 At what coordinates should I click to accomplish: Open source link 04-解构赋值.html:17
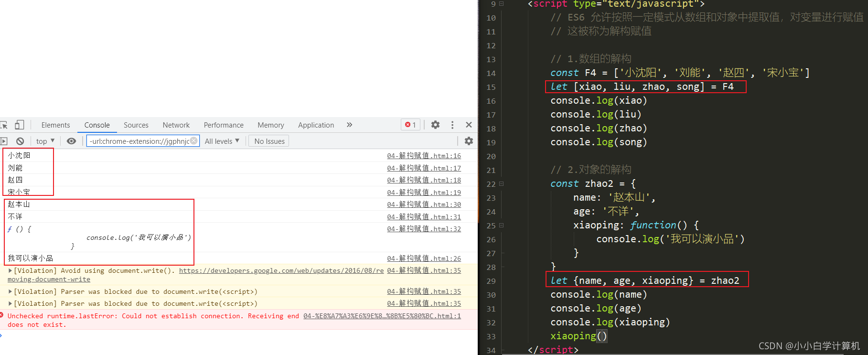click(424, 168)
